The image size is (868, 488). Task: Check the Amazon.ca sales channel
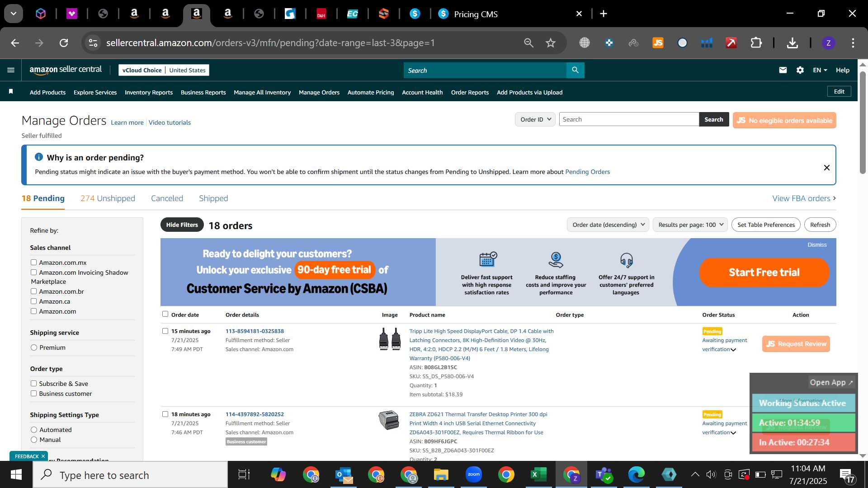click(x=33, y=301)
